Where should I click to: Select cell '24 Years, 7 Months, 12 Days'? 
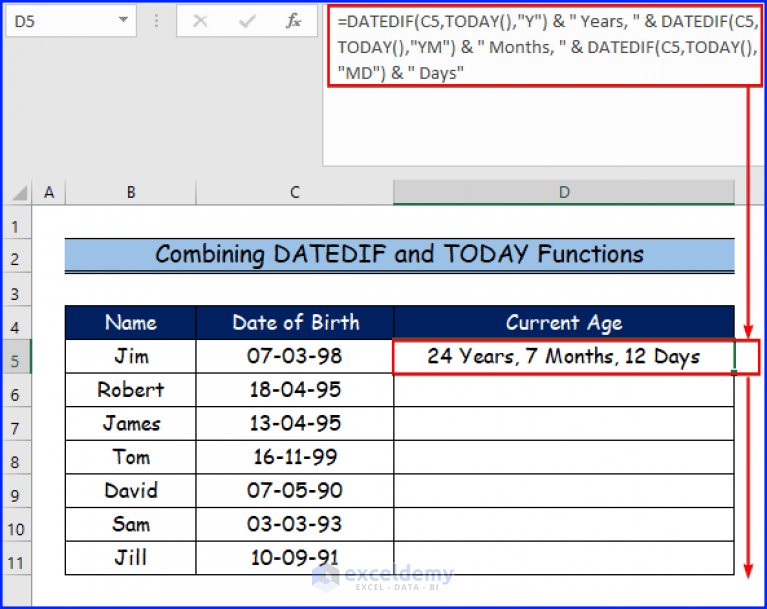(564, 357)
